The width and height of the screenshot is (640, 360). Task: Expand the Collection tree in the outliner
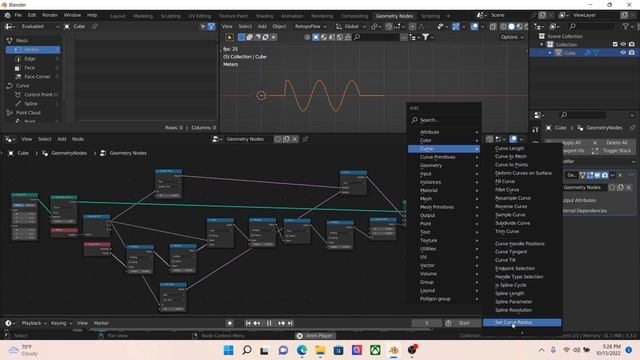[542, 44]
